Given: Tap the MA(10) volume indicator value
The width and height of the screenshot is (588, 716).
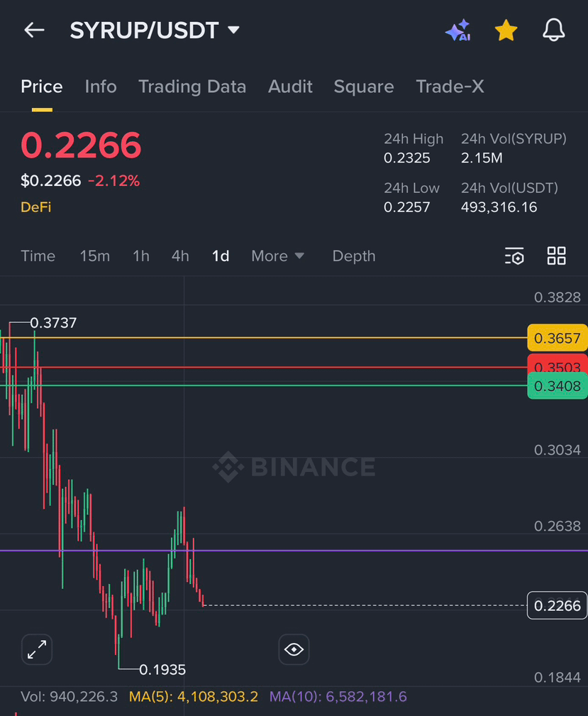Looking at the screenshot, I should click(x=338, y=697).
